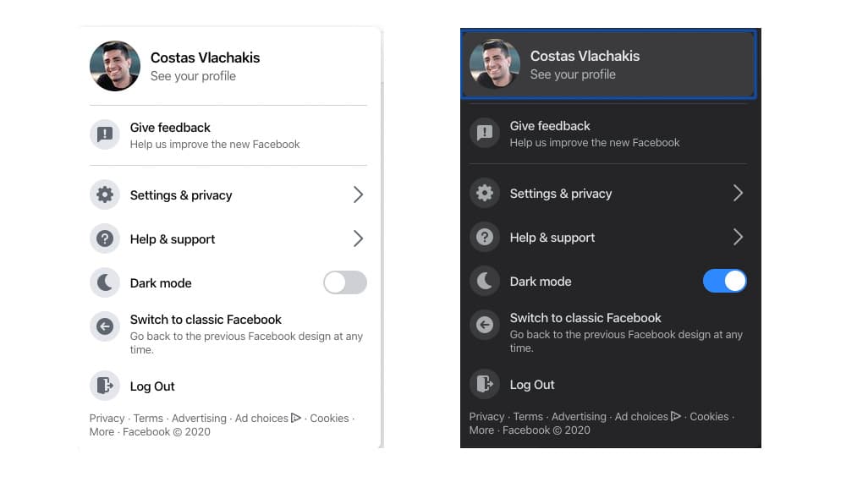Click the Log Out door icon in dark menu
This screenshot has width=846, height=504.
485,385
